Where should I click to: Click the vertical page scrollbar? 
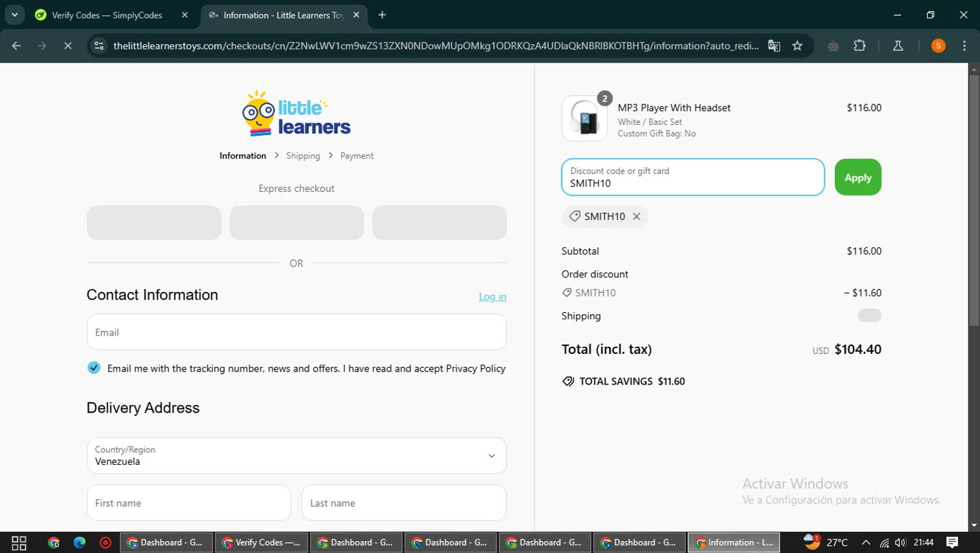tap(974, 200)
